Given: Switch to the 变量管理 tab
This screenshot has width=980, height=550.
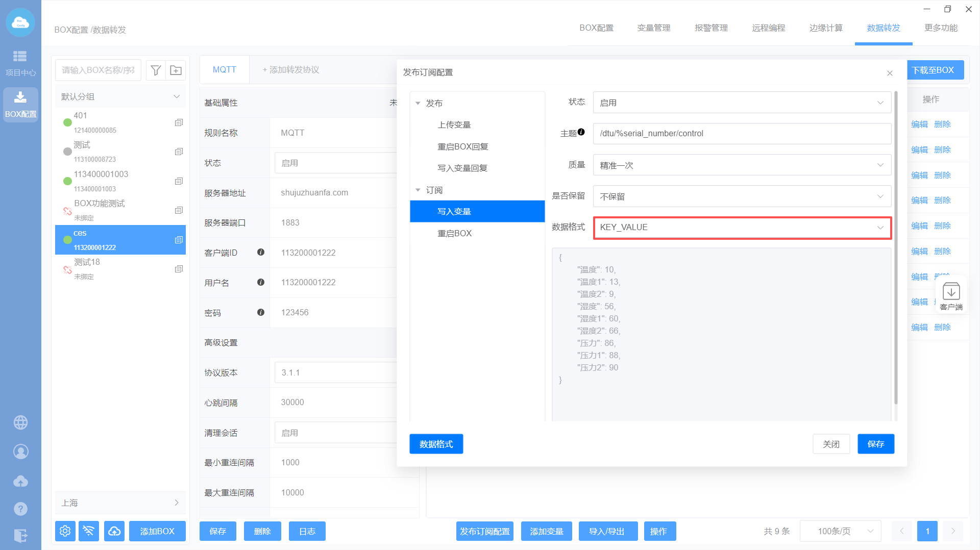Looking at the screenshot, I should click(x=654, y=28).
